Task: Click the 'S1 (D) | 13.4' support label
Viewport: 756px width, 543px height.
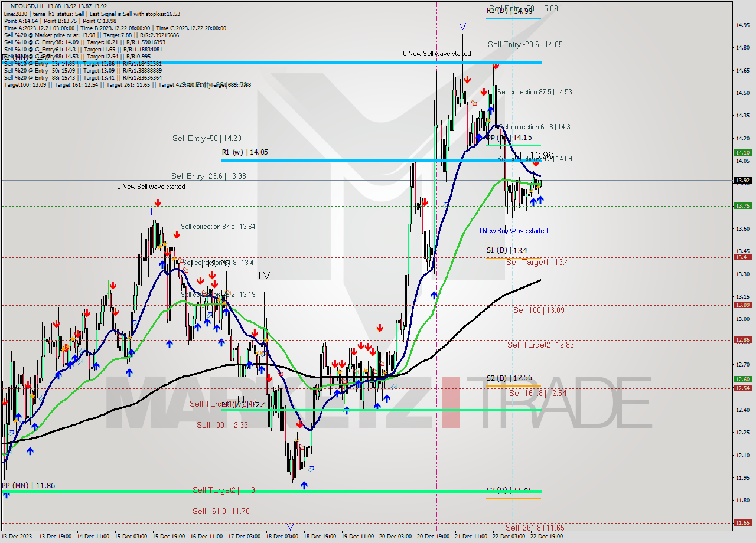Action: coord(507,250)
